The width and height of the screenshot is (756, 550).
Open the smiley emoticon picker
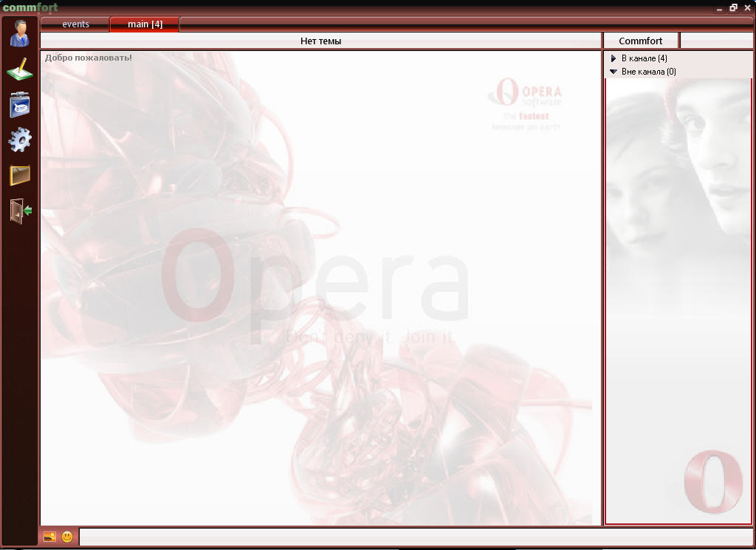tap(67, 537)
